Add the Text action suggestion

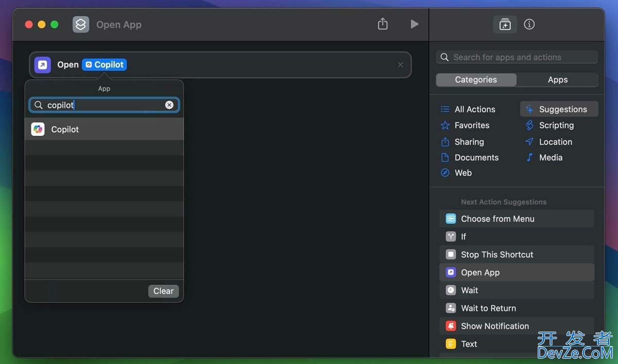(x=517, y=344)
